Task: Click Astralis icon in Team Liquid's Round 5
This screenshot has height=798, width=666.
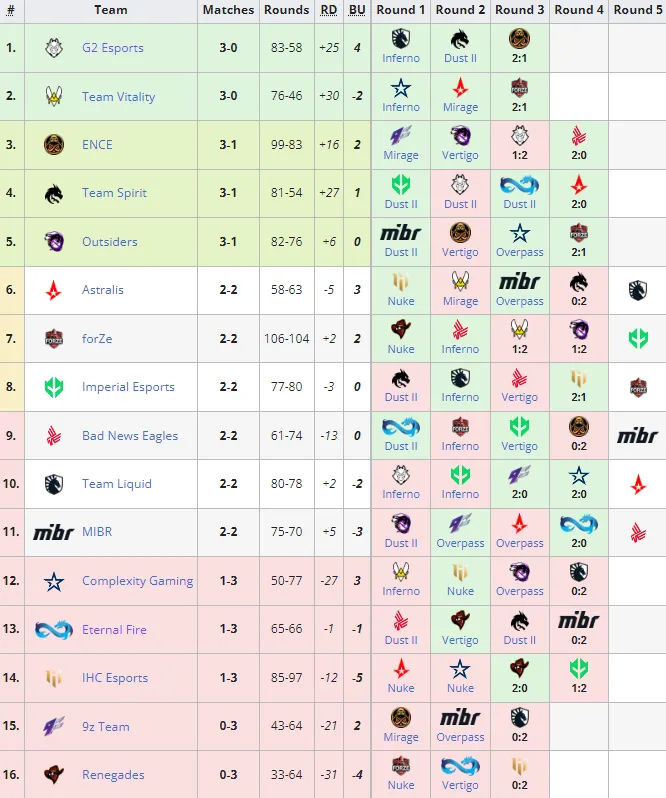Action: 638,484
